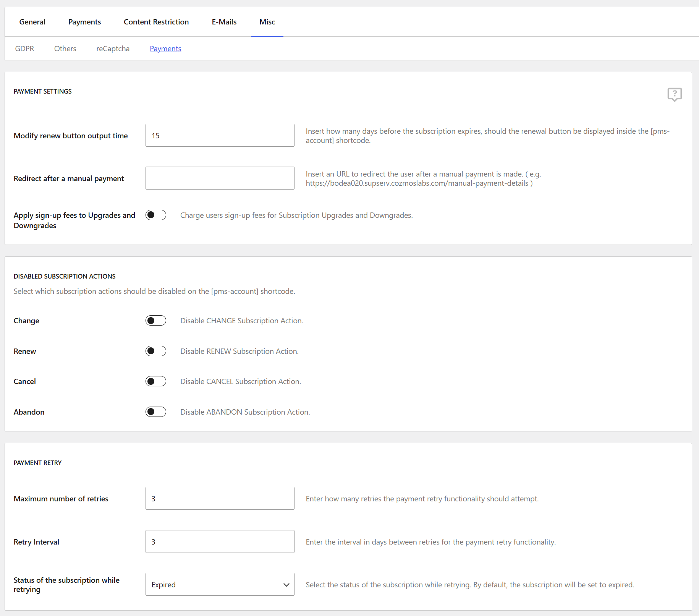Switch to the General tab
The width and height of the screenshot is (699, 616).
point(32,22)
